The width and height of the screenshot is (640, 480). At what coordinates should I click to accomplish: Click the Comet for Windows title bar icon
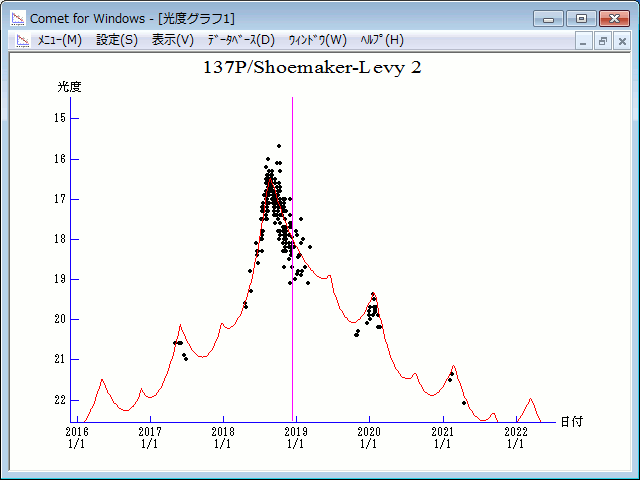17,18
